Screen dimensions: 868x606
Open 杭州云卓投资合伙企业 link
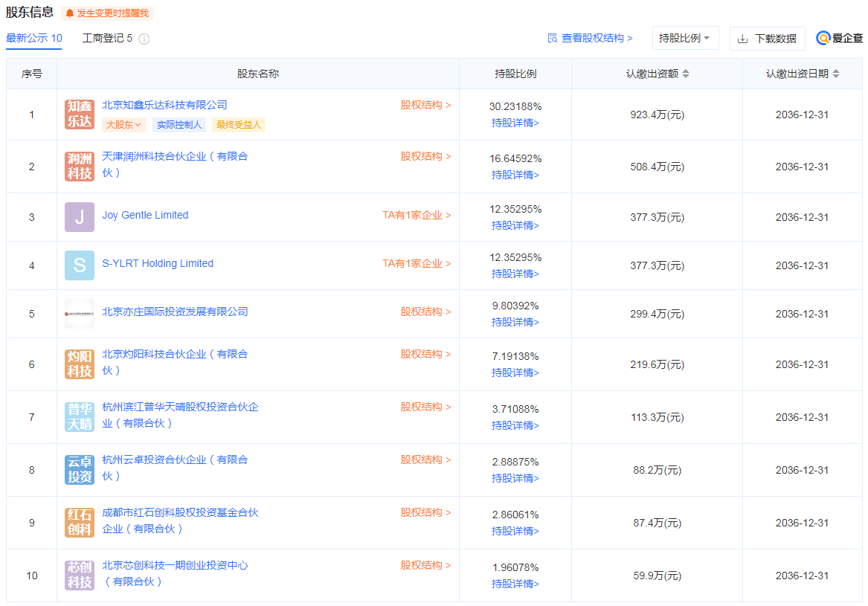pos(174,468)
